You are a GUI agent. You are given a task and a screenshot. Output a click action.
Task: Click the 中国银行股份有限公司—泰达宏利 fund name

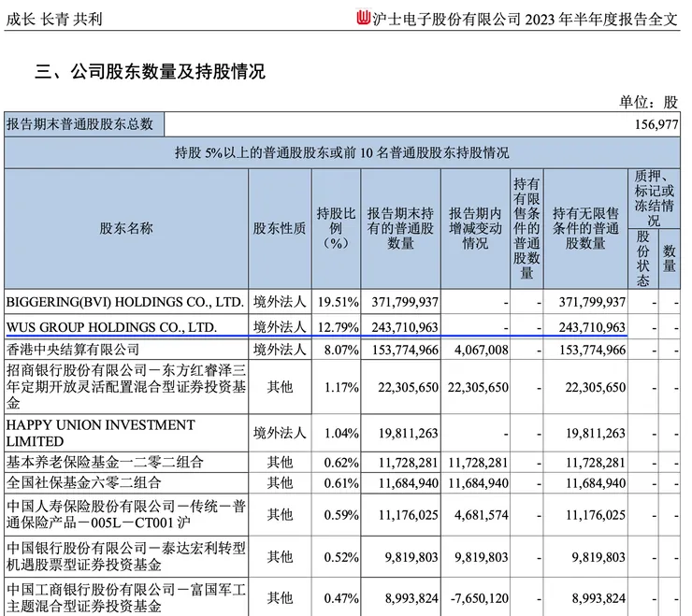[126, 556]
